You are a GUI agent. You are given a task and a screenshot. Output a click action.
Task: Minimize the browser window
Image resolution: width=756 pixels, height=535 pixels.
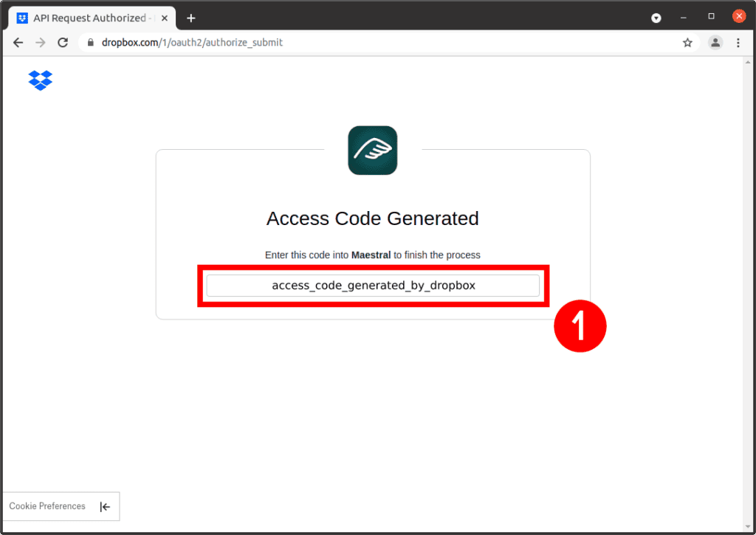(x=683, y=18)
